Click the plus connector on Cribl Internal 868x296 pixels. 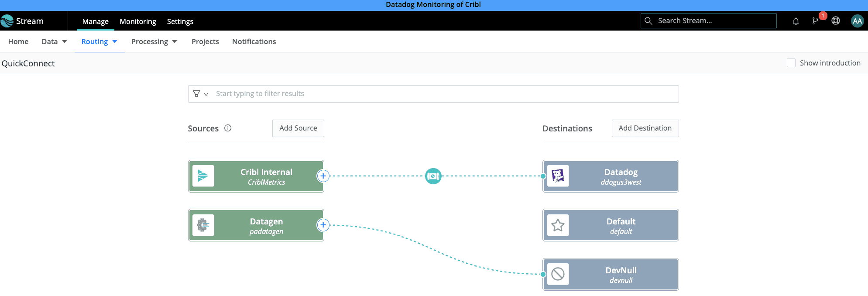click(x=323, y=176)
